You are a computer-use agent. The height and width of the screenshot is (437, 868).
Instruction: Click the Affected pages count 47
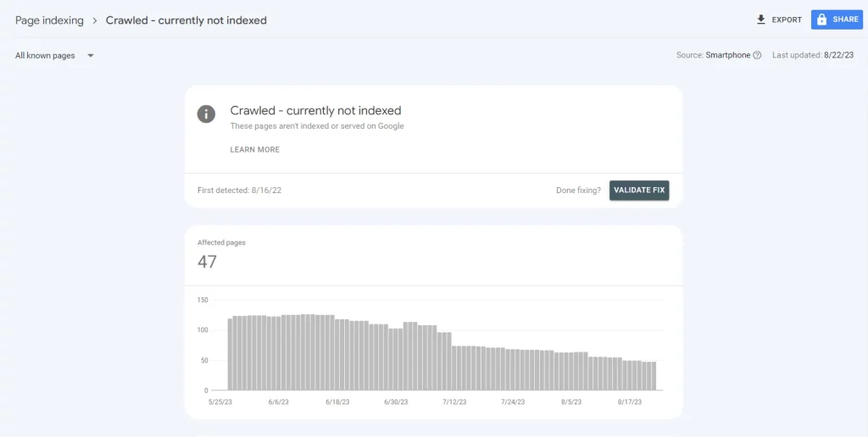207,262
